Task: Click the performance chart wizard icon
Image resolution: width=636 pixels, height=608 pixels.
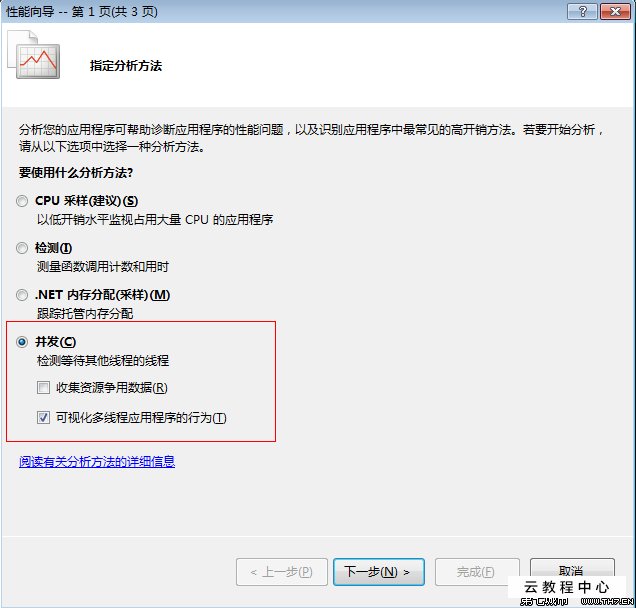Action: [x=34, y=55]
